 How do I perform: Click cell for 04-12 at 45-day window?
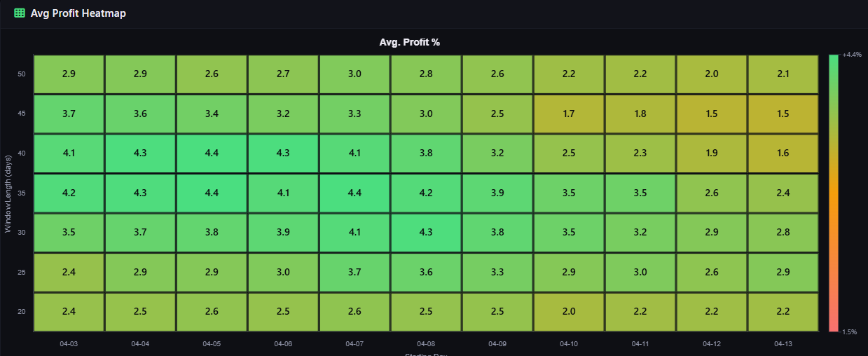[x=711, y=114]
